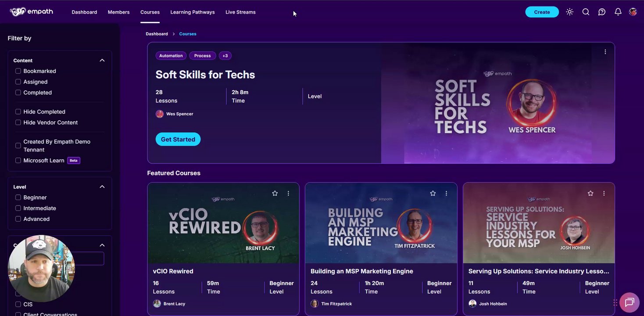Select the Automation tag chip

tap(171, 56)
